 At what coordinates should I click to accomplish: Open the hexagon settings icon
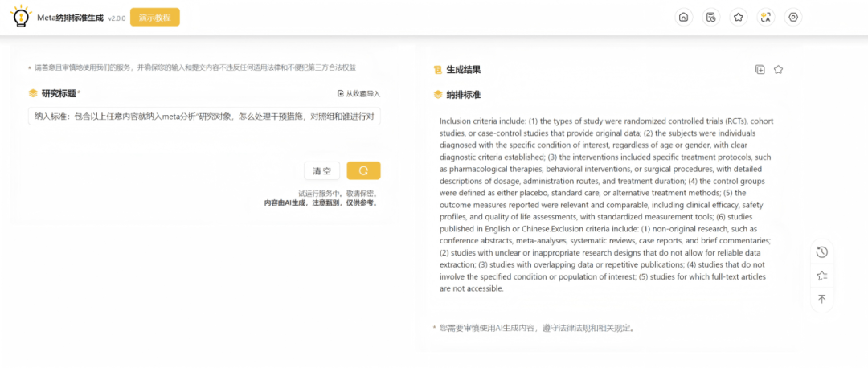click(x=793, y=17)
